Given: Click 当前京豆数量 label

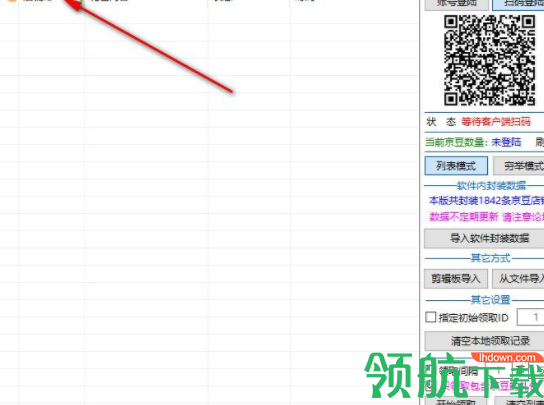Looking at the screenshot, I should (x=457, y=142).
